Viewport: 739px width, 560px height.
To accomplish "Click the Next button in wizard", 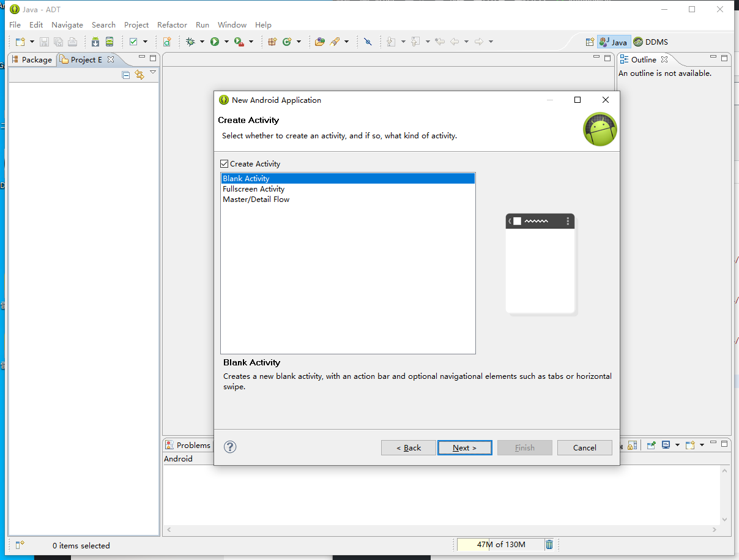I will (x=464, y=447).
